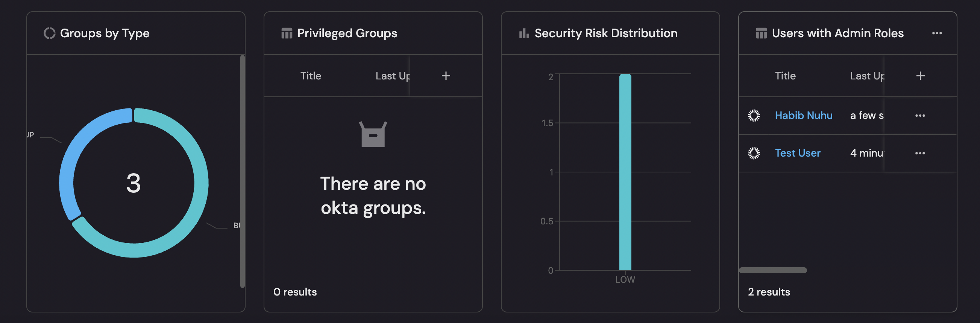Open the Test User row options menu

point(920,153)
